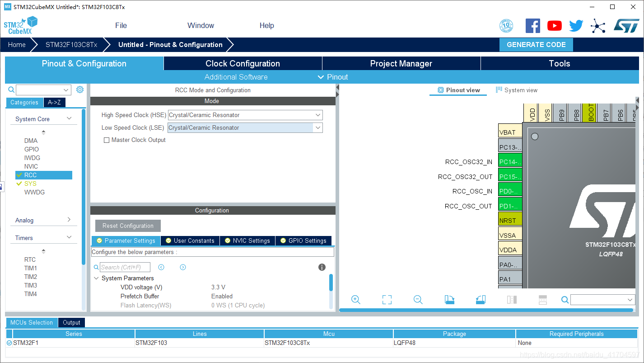Collapse the System Parameters section
This screenshot has width=644, height=363.
tap(96, 278)
